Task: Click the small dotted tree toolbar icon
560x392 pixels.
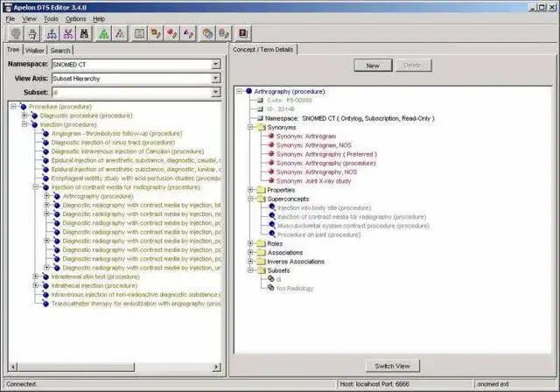Action: click(121, 33)
